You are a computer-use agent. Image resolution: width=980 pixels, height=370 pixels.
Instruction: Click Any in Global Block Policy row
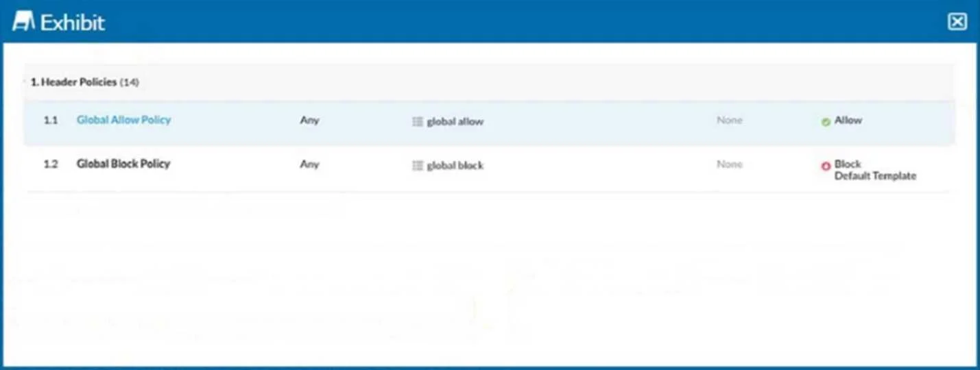coord(309,164)
